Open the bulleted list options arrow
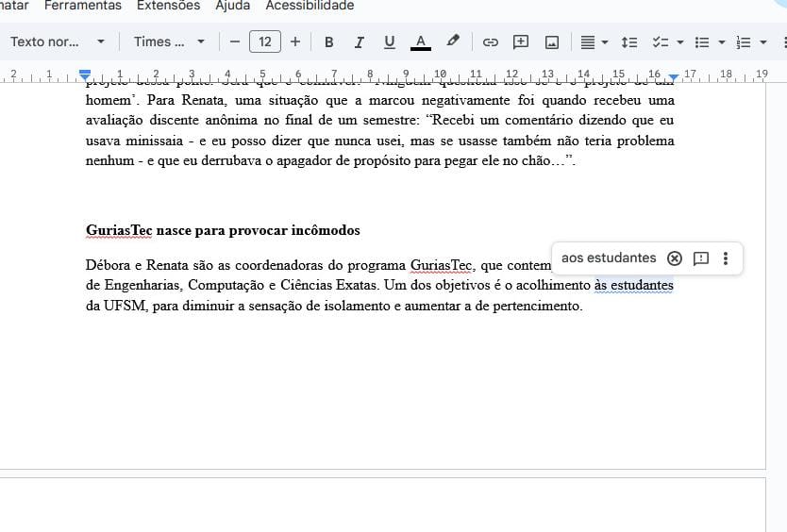This screenshot has width=787, height=532. (x=722, y=42)
